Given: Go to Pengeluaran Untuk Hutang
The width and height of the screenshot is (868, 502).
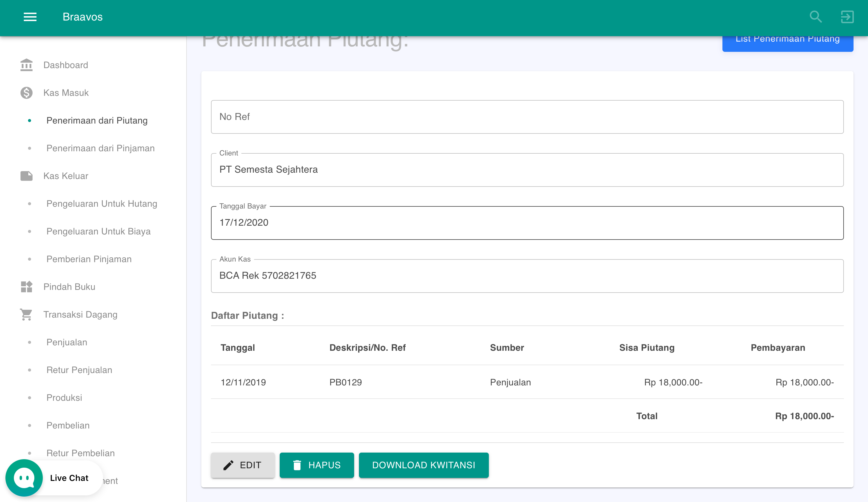Looking at the screenshot, I should coord(102,203).
